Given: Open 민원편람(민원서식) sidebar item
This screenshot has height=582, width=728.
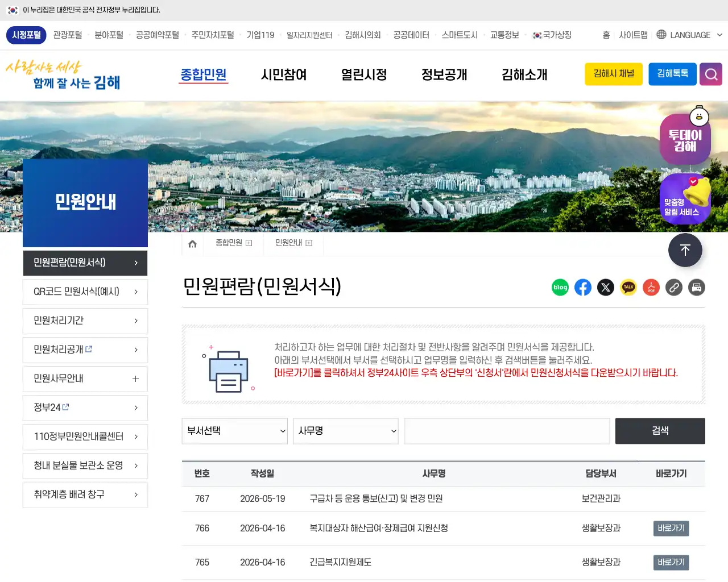Looking at the screenshot, I should 85,263.
